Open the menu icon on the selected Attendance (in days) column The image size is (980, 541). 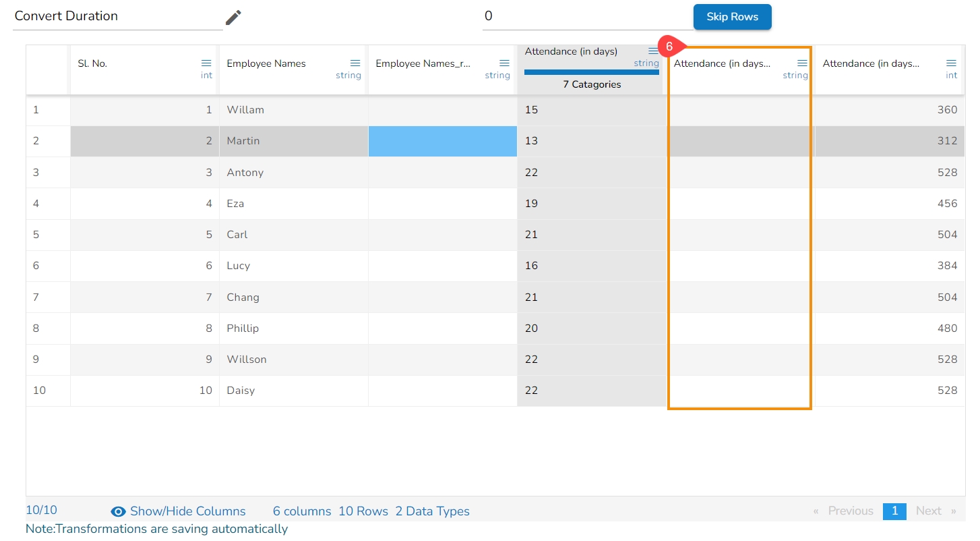[653, 51]
